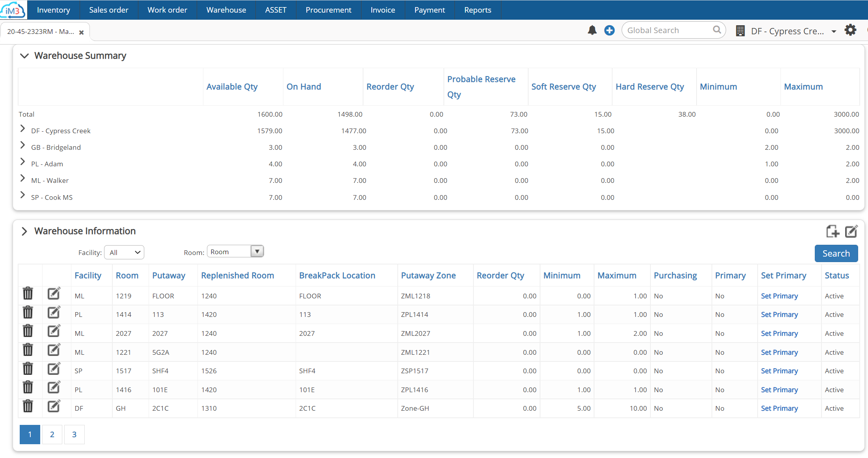The image size is (868, 458).
Task: Collapse the Warehouse Summary section
Action: click(x=24, y=56)
